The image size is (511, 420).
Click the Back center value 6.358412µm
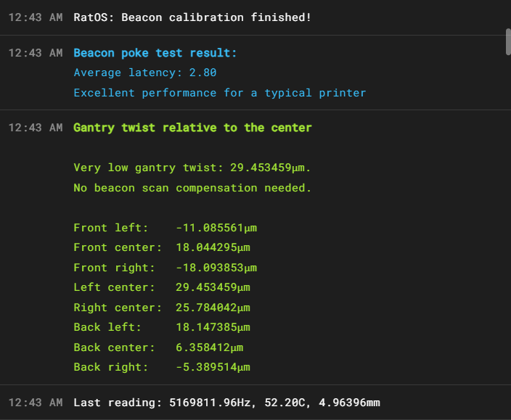coord(210,347)
